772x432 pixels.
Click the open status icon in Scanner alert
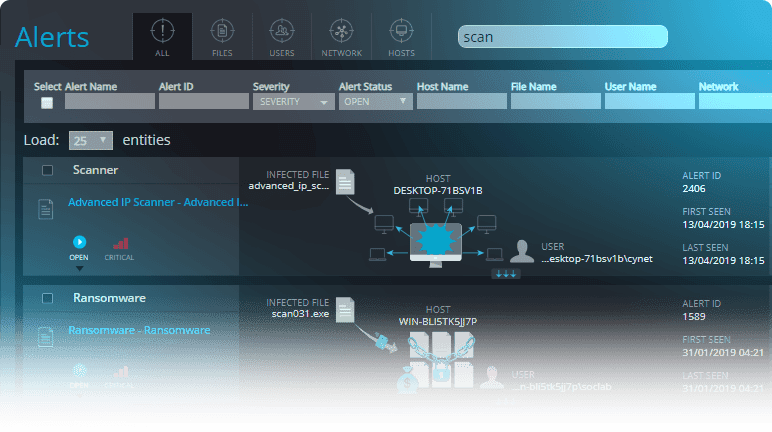pyautogui.click(x=80, y=242)
